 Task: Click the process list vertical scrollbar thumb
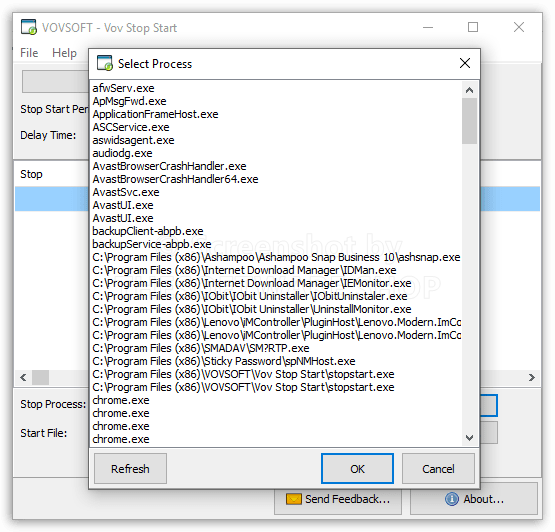[470, 121]
